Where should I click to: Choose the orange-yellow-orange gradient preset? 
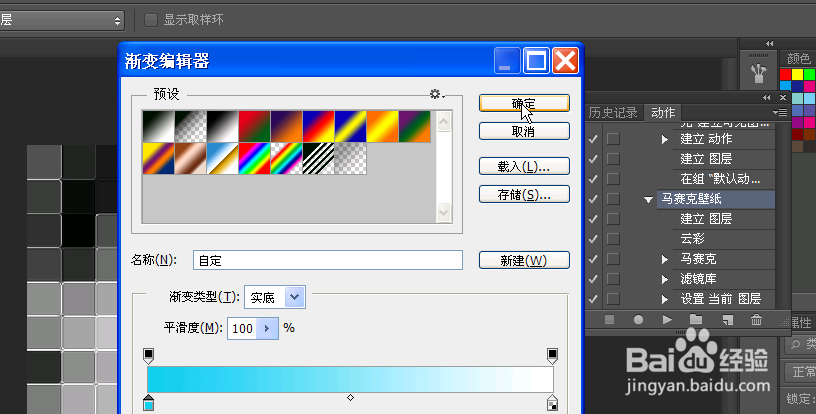pyautogui.click(x=382, y=126)
